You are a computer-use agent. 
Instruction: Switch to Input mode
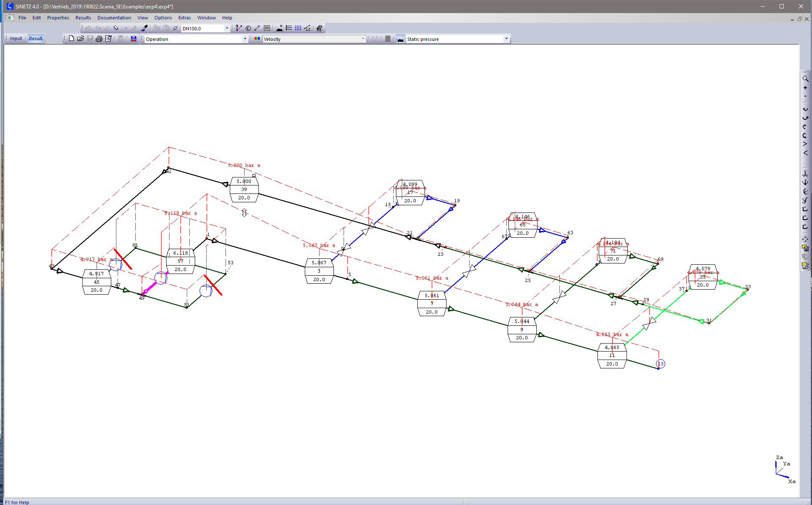click(x=16, y=38)
